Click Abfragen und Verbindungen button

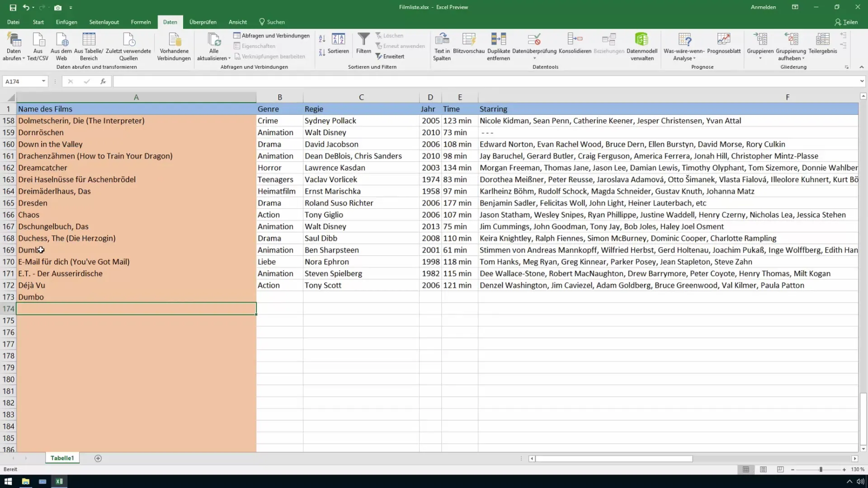(x=272, y=35)
